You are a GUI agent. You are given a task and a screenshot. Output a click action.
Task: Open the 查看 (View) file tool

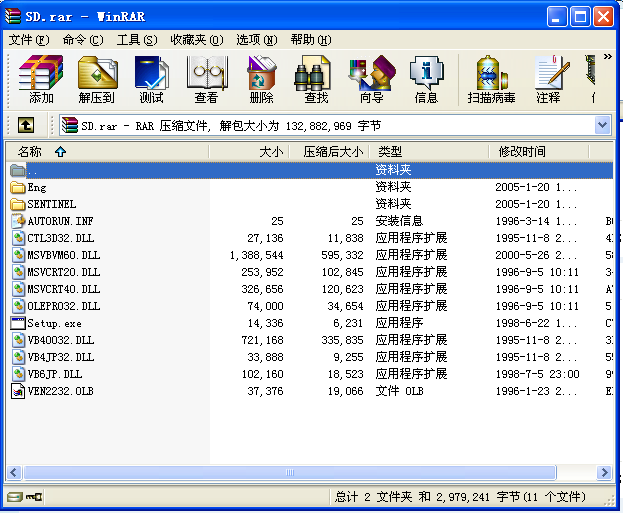point(207,79)
